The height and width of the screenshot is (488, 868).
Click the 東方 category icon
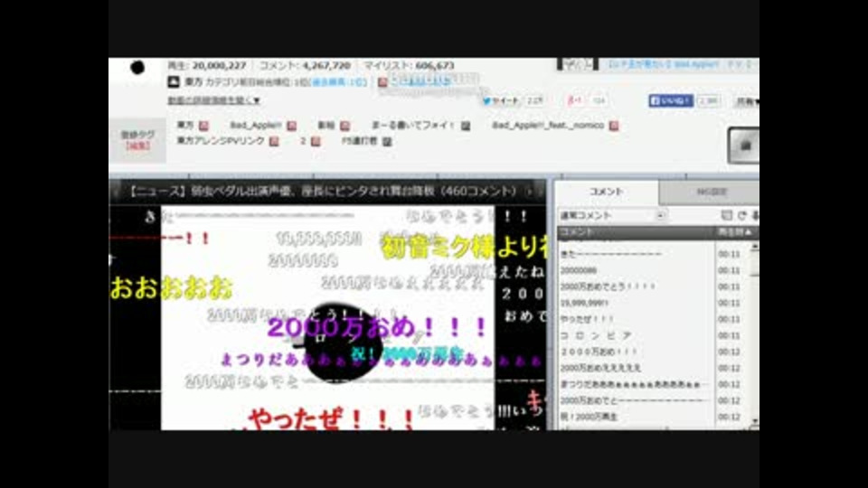pos(174,82)
